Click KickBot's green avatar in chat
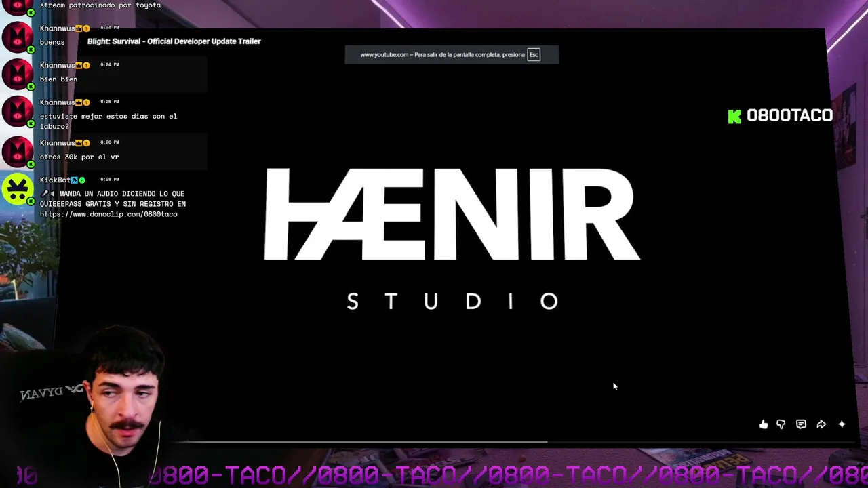Screen dimensions: 868x488 (18, 190)
